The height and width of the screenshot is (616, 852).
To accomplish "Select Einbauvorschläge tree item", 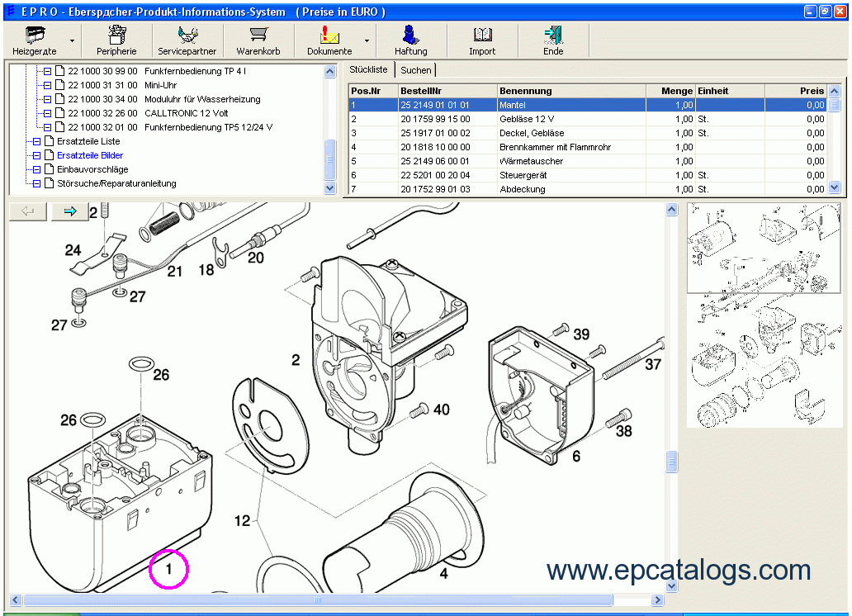I will click(93, 169).
